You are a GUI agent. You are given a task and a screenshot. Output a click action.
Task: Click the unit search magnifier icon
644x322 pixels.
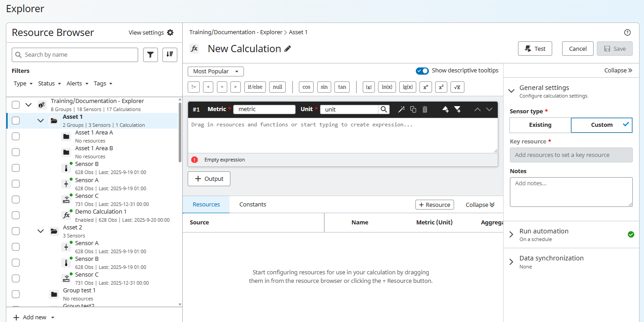pos(383,109)
